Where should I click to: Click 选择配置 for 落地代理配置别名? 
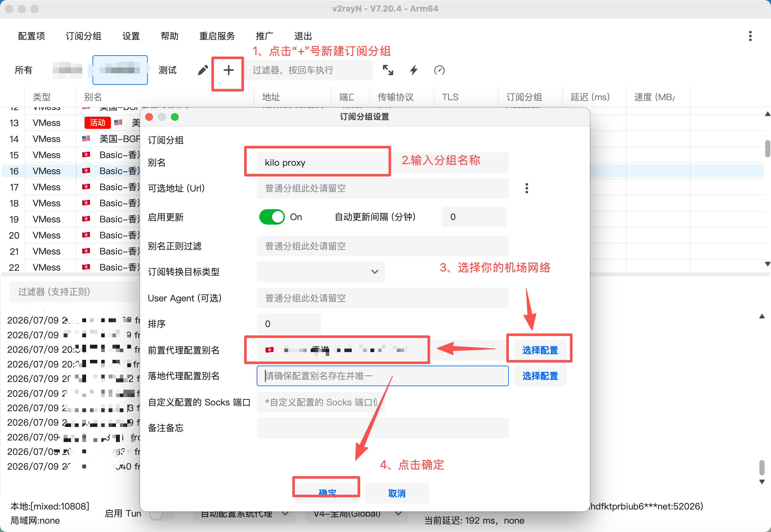[x=540, y=376]
